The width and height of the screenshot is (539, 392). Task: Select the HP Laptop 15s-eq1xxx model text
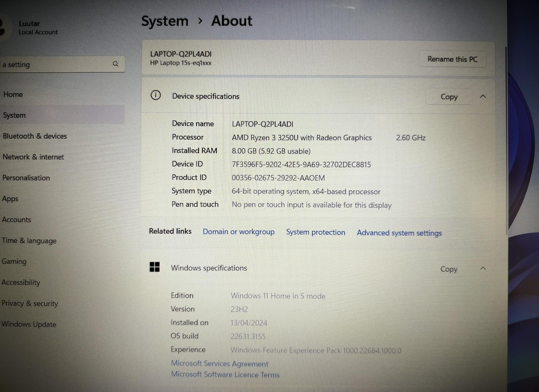click(x=181, y=63)
